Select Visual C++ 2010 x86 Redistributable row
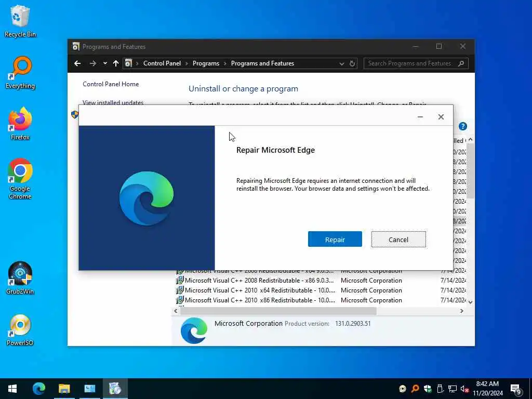Image resolution: width=532 pixels, height=399 pixels. click(321, 300)
